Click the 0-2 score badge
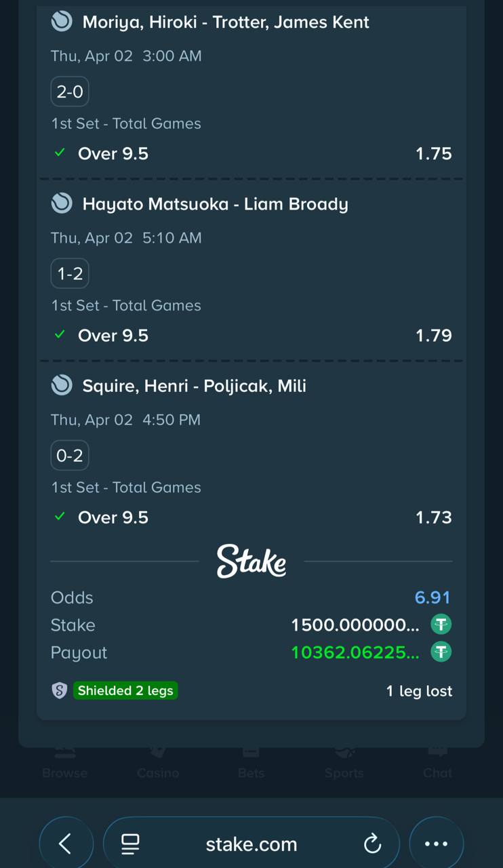503x868 pixels. point(70,455)
